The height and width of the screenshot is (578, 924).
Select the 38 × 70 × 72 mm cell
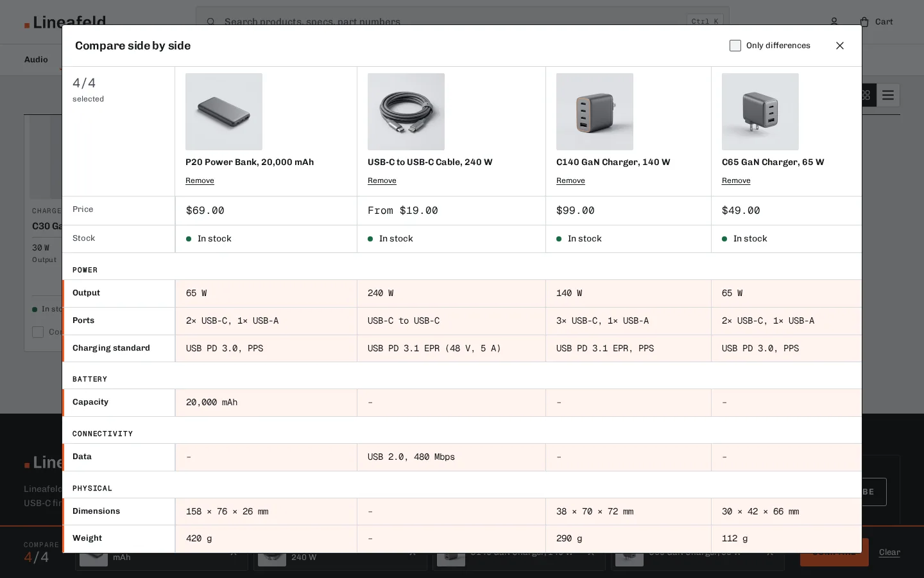click(x=628, y=512)
